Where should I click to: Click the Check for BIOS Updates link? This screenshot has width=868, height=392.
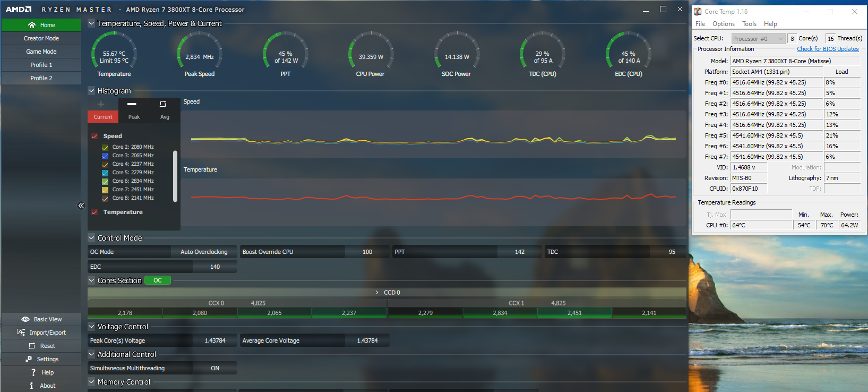tap(828, 49)
